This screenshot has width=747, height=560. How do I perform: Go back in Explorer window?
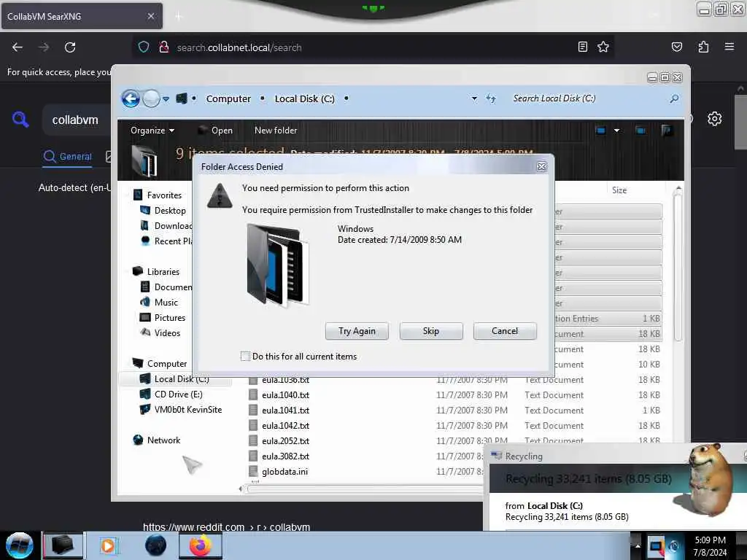click(x=131, y=98)
